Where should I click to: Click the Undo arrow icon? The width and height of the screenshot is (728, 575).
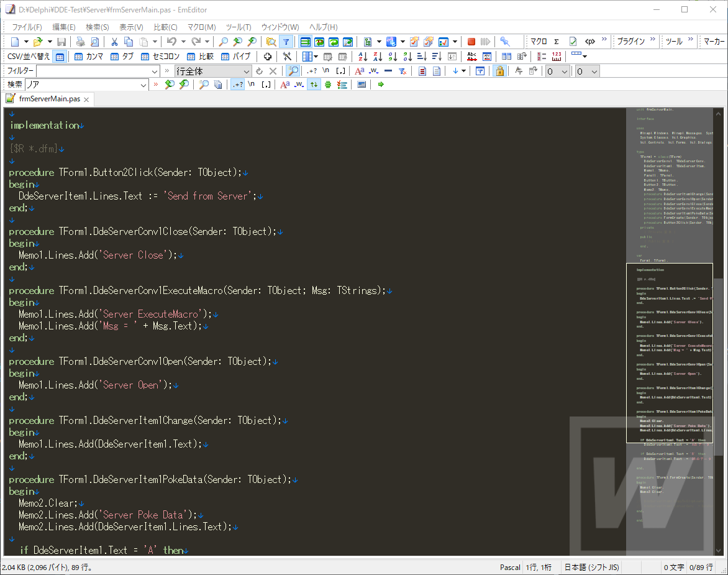[171, 42]
